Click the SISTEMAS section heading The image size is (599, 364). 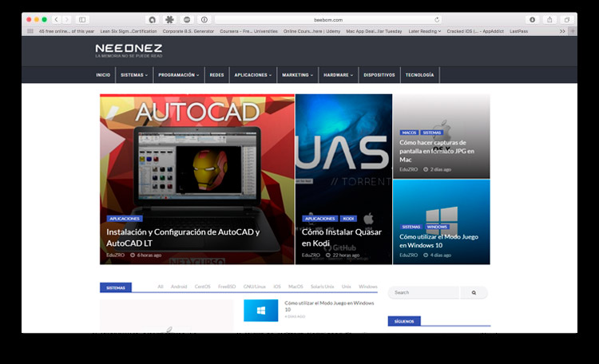click(x=116, y=287)
